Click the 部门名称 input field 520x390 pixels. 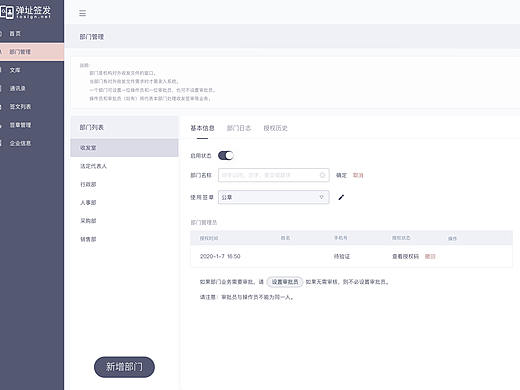pyautogui.click(x=273, y=175)
